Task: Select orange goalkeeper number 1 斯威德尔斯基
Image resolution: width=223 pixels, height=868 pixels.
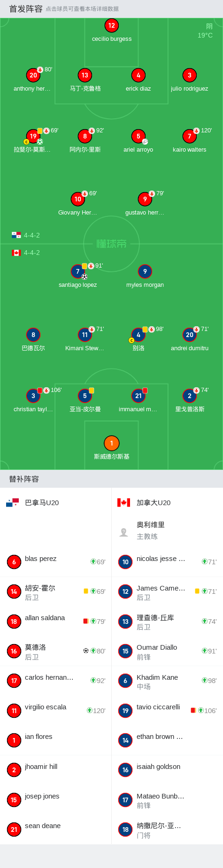Action: pyautogui.click(x=111, y=443)
